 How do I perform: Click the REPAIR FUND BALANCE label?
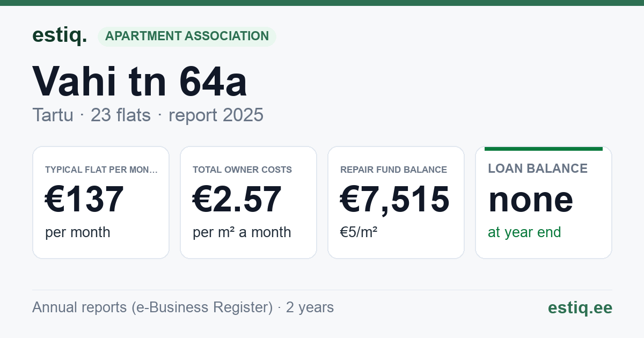pos(393,170)
